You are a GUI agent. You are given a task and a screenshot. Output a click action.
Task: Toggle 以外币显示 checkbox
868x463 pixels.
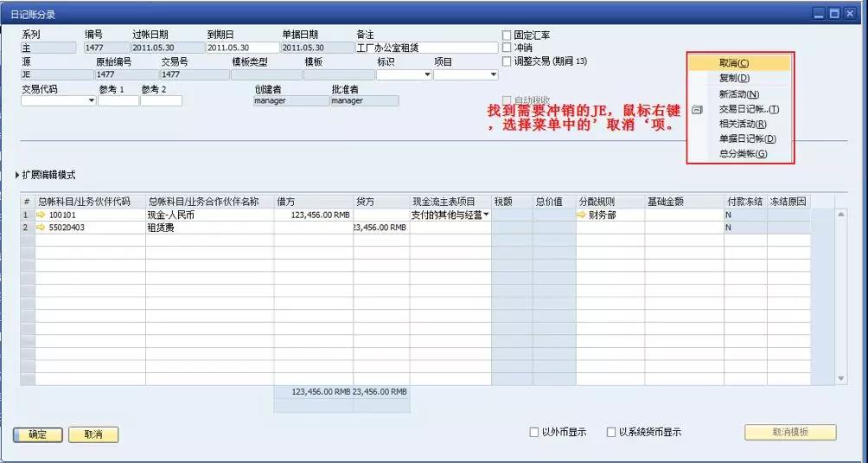(x=534, y=432)
